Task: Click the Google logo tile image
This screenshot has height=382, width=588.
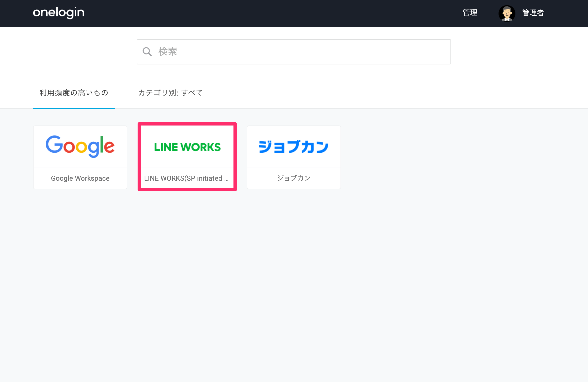Action: click(x=80, y=147)
